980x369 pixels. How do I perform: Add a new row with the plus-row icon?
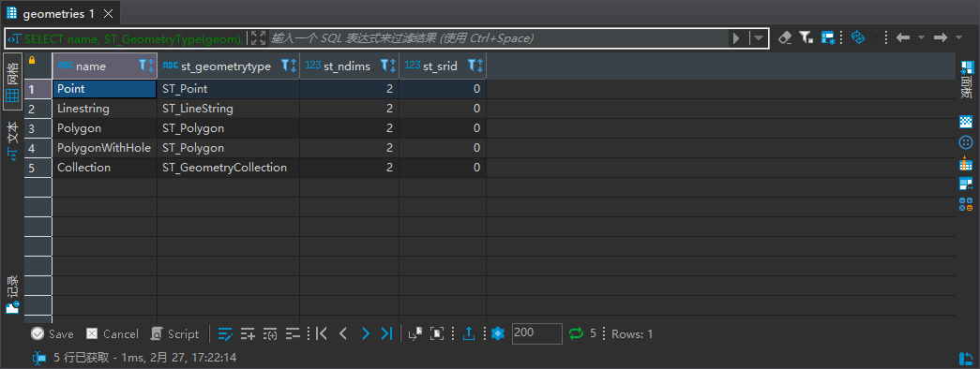pos(248,334)
